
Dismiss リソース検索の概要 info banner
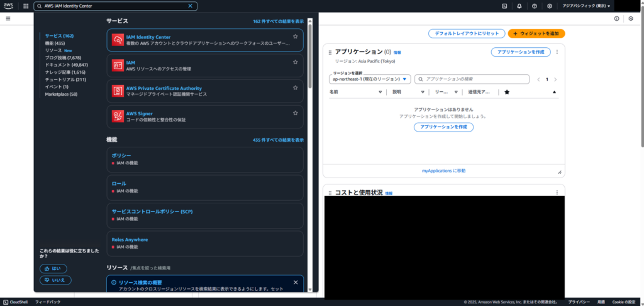click(x=296, y=282)
